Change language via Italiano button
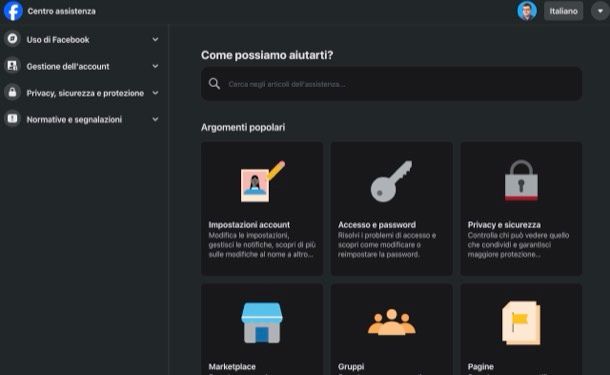 (563, 11)
